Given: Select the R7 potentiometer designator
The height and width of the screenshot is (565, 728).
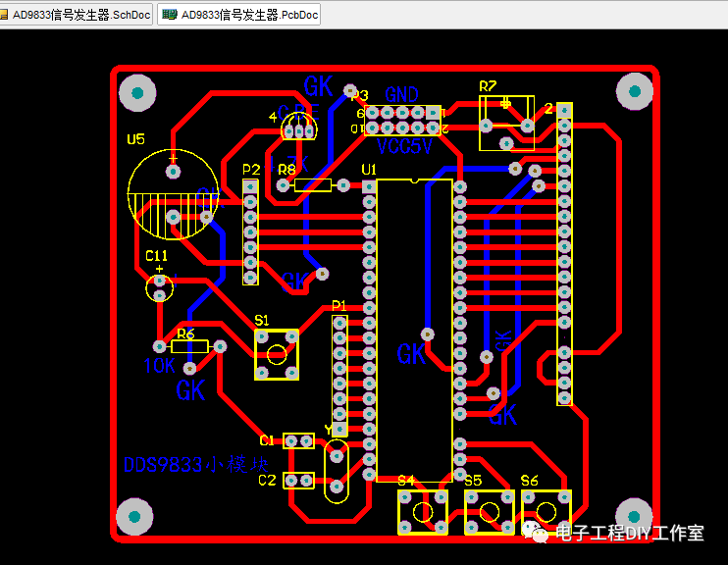Looking at the screenshot, I should pyautogui.click(x=488, y=86).
